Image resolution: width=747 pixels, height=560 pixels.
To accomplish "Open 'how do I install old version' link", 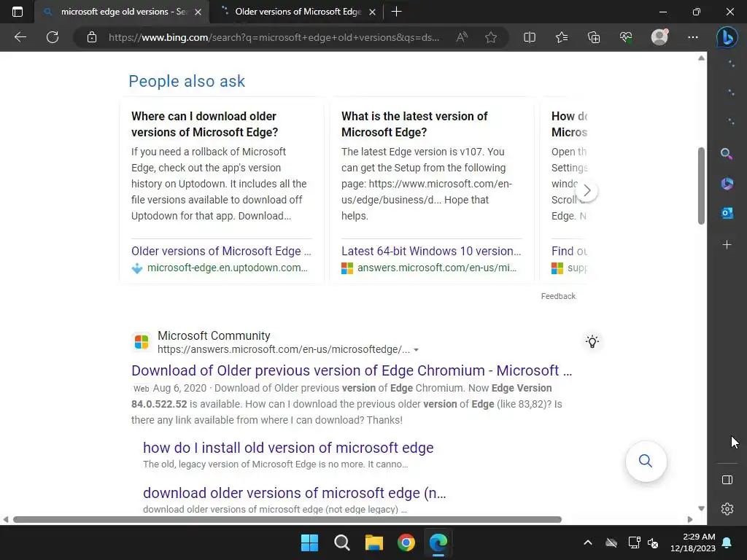I will click(288, 448).
